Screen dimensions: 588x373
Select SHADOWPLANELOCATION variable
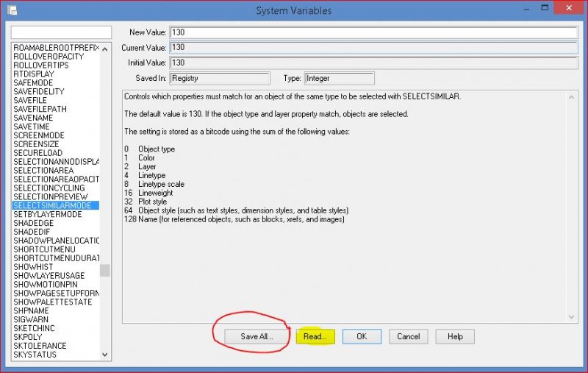tap(56, 241)
